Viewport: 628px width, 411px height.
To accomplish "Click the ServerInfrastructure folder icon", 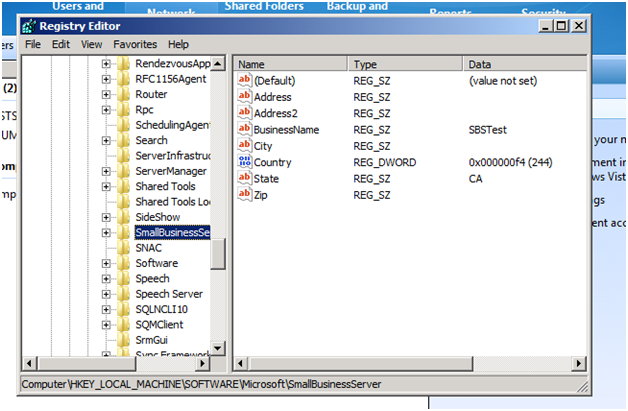I will pyautogui.click(x=124, y=155).
